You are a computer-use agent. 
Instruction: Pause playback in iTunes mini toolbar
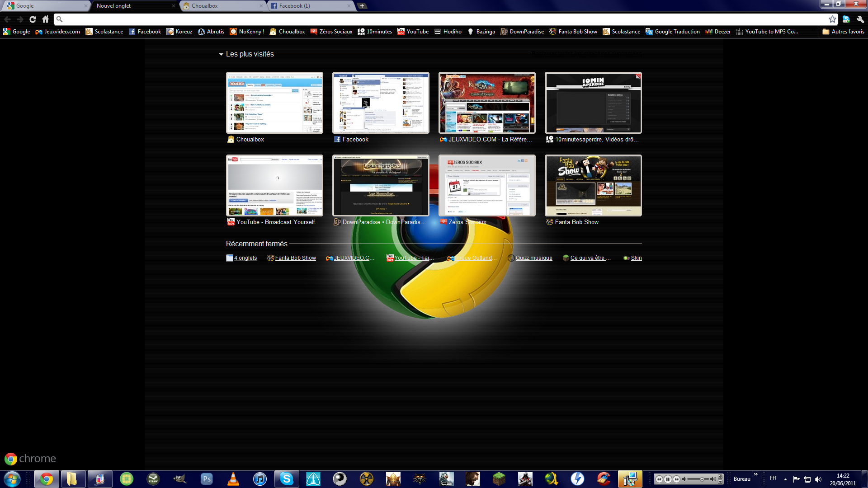click(668, 479)
